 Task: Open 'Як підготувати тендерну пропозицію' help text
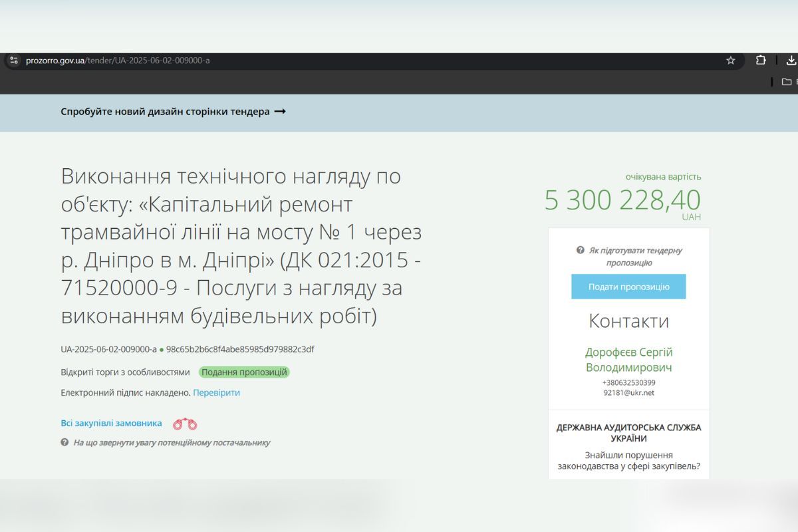click(635, 257)
